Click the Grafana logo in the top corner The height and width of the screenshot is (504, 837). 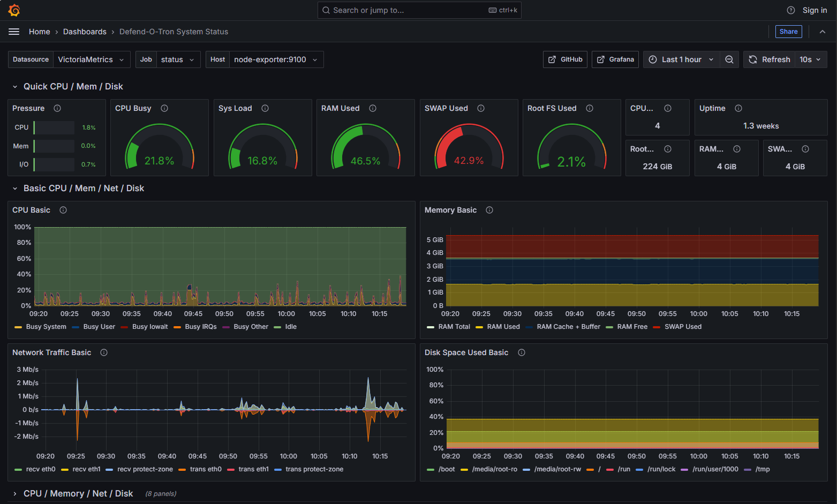[x=14, y=10]
